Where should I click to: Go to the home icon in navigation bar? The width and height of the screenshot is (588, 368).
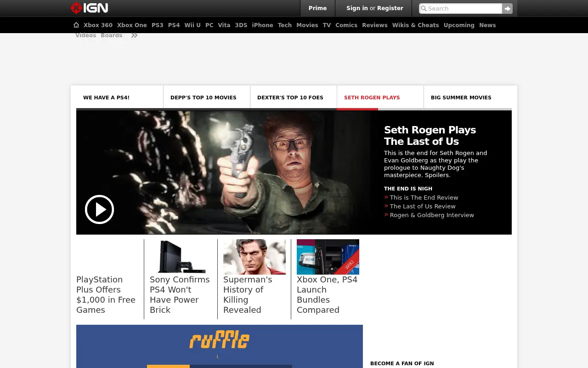76,25
